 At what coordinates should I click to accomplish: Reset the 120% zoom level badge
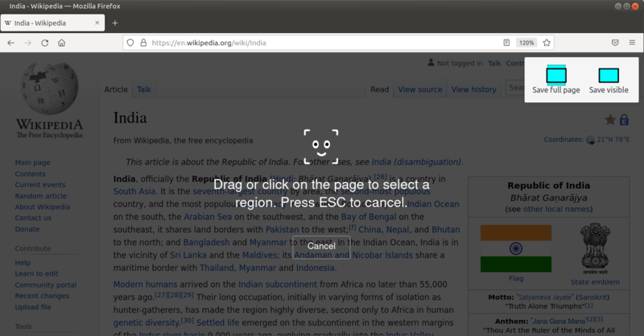point(526,43)
